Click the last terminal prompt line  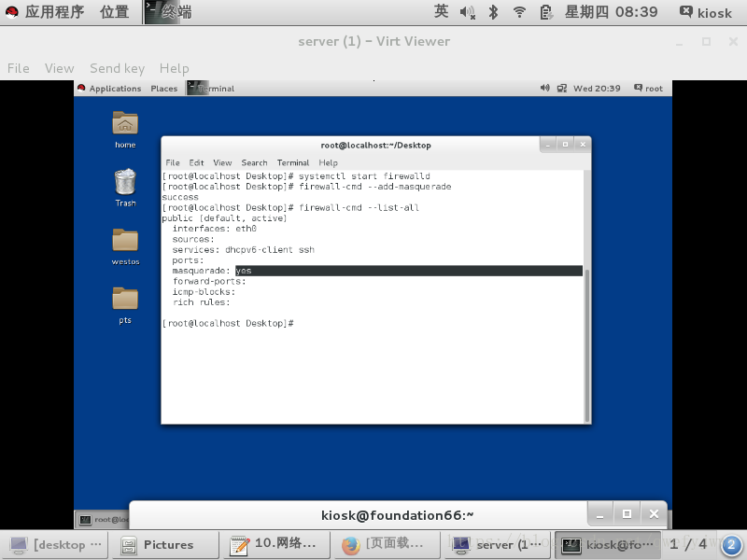[228, 323]
